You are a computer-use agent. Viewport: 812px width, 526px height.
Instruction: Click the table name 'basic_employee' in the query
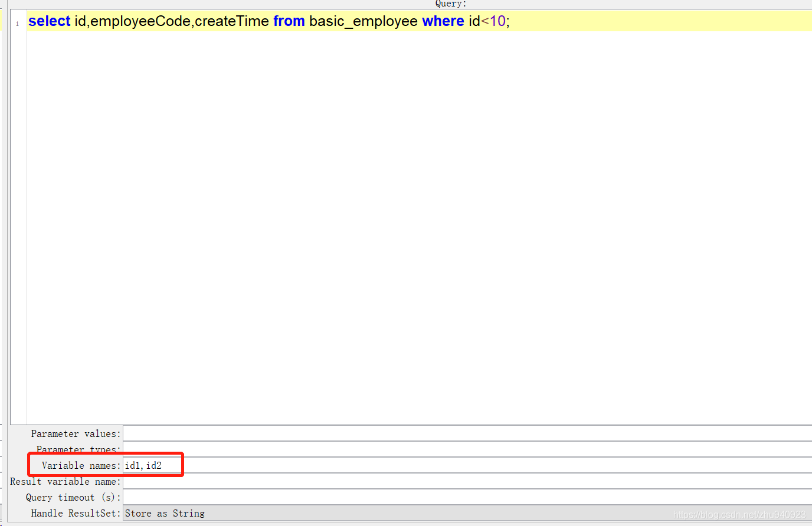pos(364,22)
